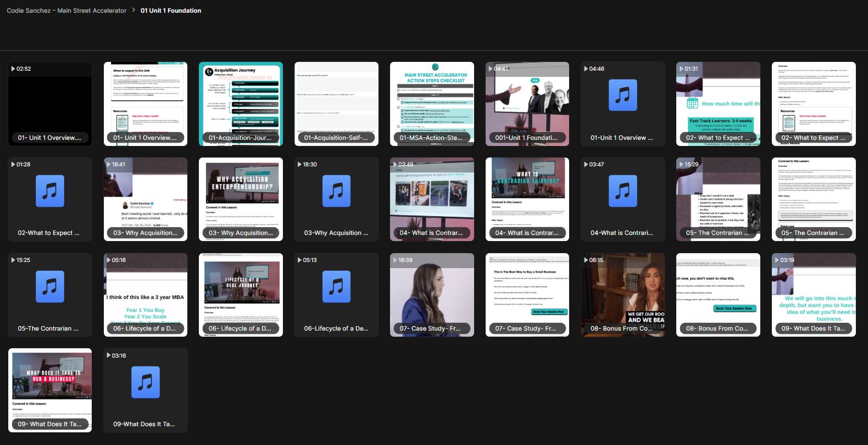868x445 pixels.
Task: Click the '02-What to Expect ...' audio file name
Action: pos(49,233)
